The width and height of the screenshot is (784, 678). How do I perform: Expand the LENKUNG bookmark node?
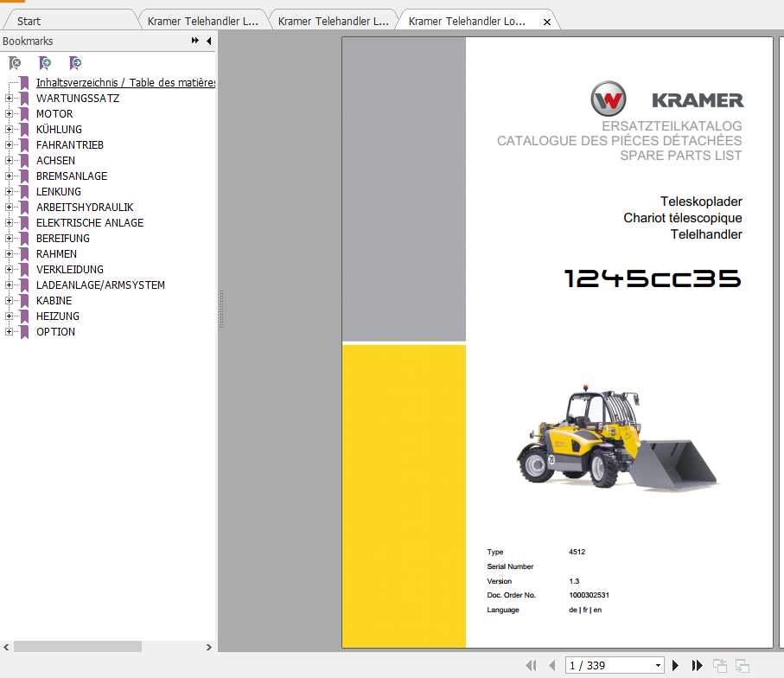[x=9, y=191]
